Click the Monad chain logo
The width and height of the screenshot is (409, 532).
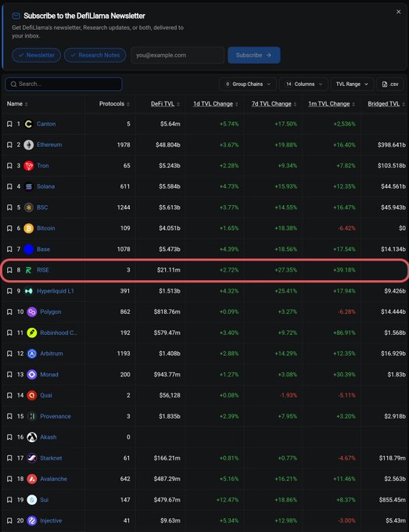click(x=32, y=375)
